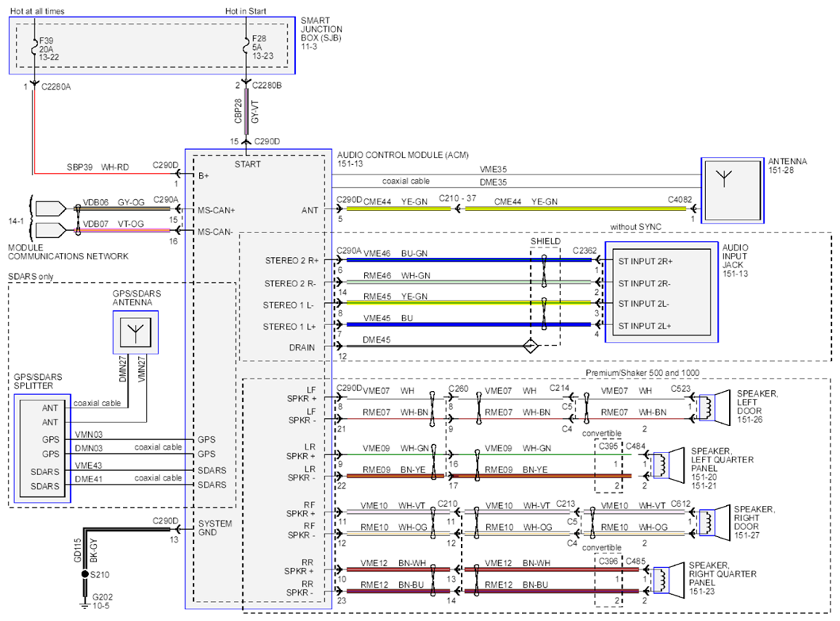This screenshot has width=840, height=621.
Task: Select the GPS/SDARS antenna symbol
Action: 136,333
